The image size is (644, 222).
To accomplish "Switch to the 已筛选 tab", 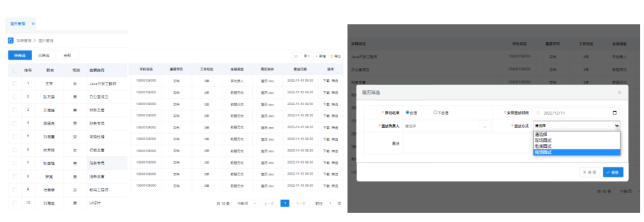I will point(44,55).
